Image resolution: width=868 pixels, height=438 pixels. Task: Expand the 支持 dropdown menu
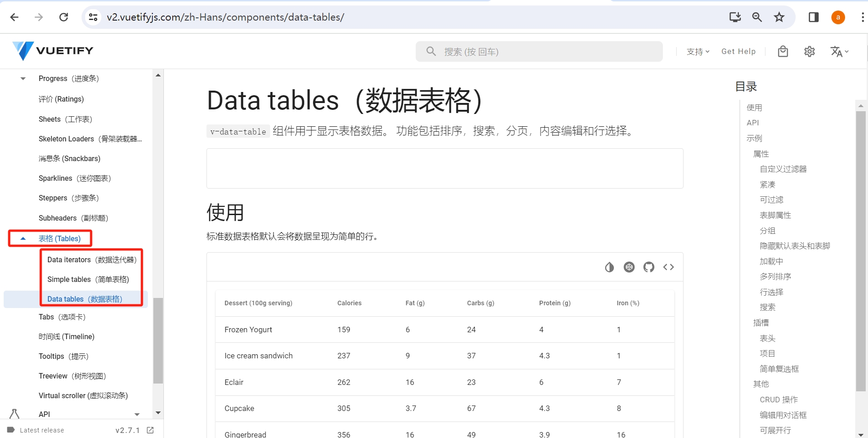pyautogui.click(x=697, y=51)
